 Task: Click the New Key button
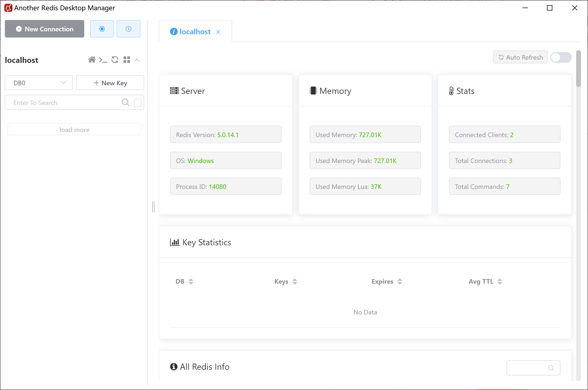(110, 83)
